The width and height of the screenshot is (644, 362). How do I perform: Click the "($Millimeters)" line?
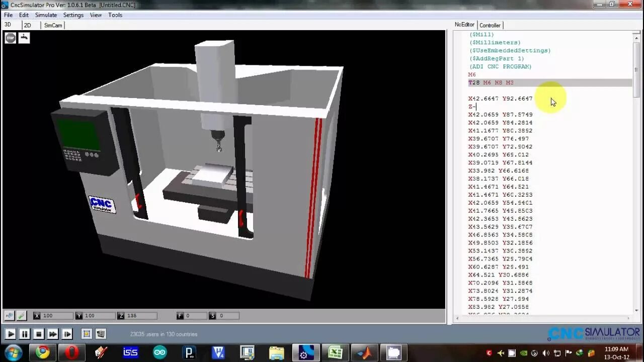(495, 42)
